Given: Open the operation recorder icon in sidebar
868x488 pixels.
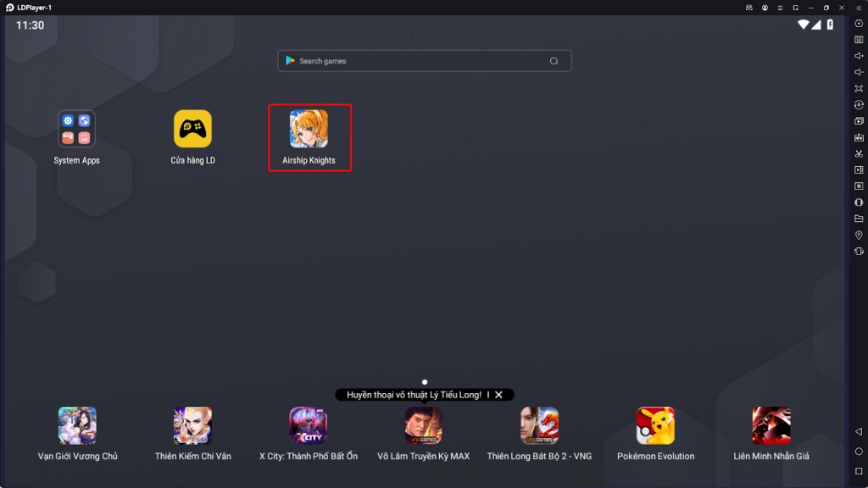Looking at the screenshot, I should pos(859,186).
